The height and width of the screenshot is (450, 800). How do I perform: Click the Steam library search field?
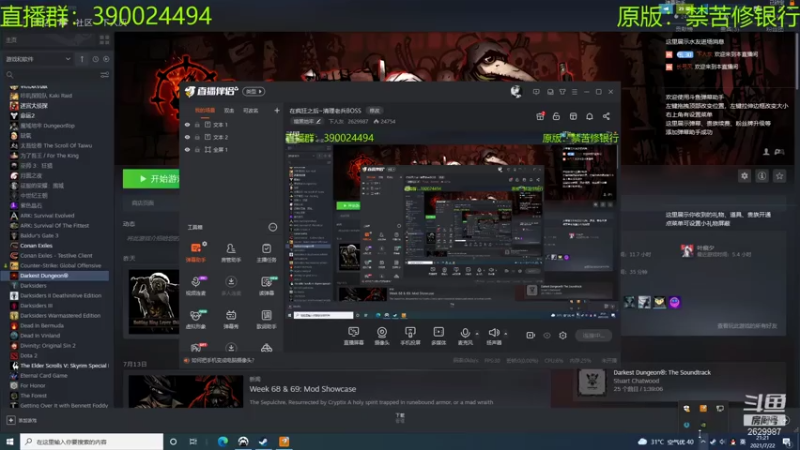[x=51, y=75]
